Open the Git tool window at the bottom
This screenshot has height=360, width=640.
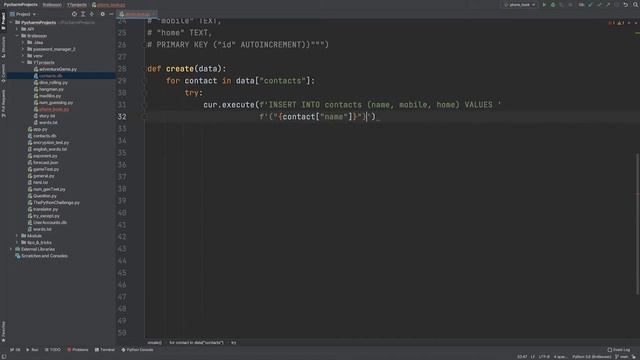click(x=15, y=350)
